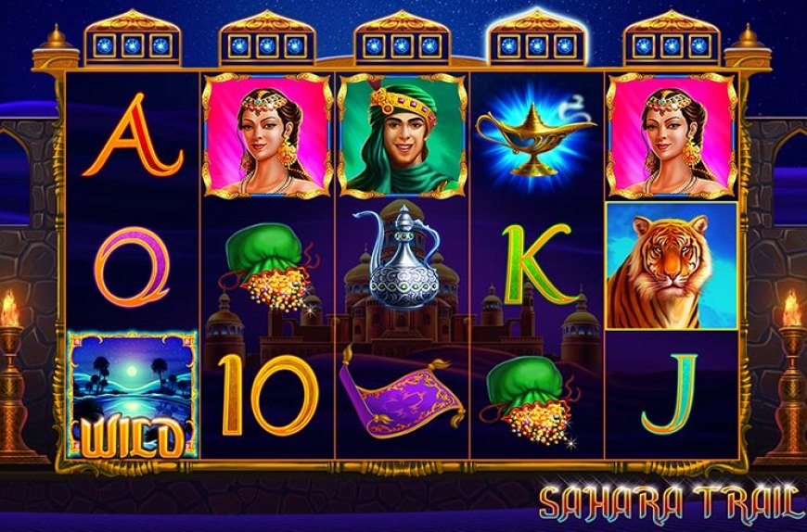
Task: Click the green letter K symbol
Action: (x=537, y=265)
